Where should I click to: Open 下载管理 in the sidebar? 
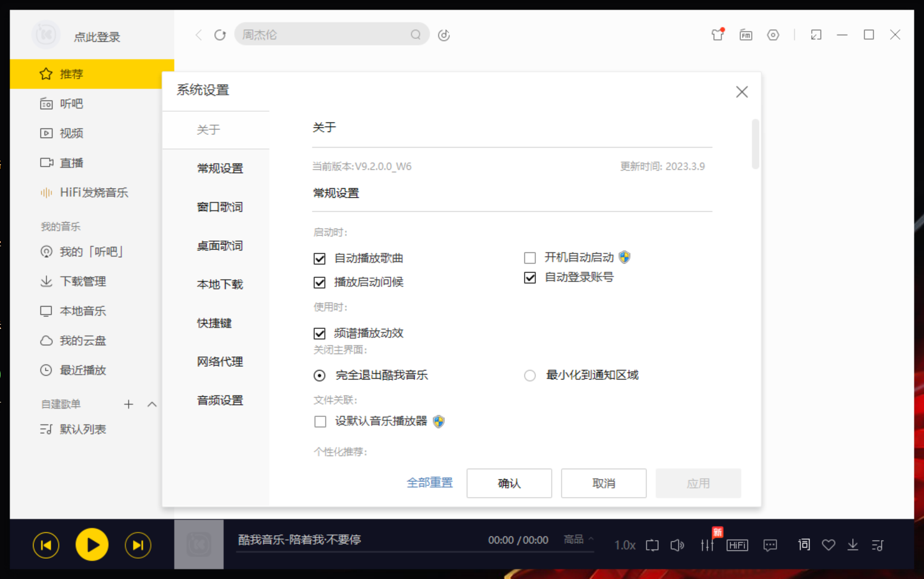(92, 281)
